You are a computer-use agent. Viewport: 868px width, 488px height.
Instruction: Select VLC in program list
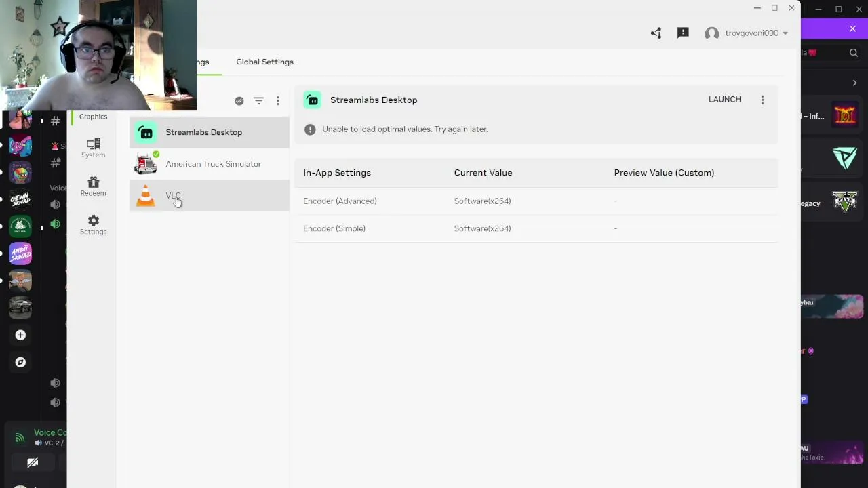210,196
